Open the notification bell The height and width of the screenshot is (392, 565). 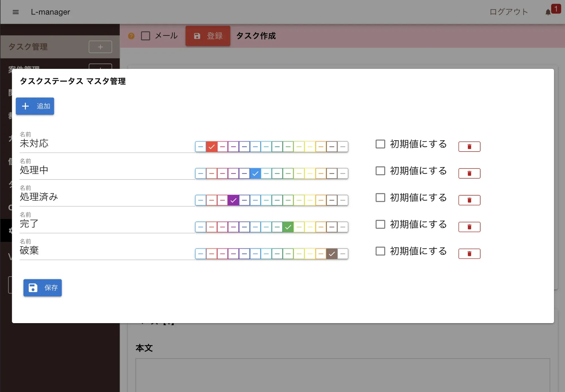point(548,12)
